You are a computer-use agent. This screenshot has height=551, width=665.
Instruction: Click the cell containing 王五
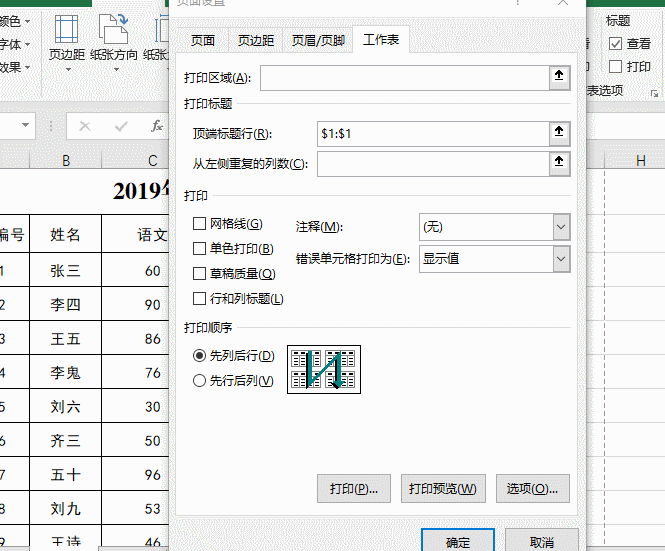click(65, 338)
